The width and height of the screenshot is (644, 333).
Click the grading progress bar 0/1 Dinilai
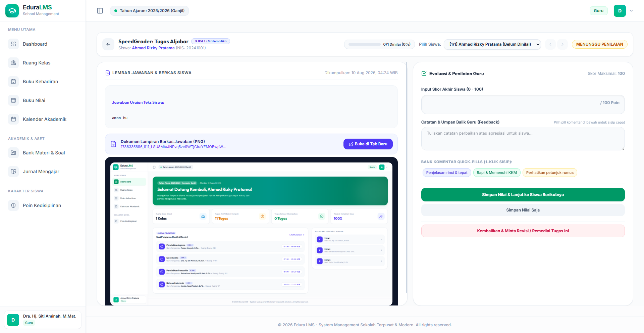click(x=379, y=44)
